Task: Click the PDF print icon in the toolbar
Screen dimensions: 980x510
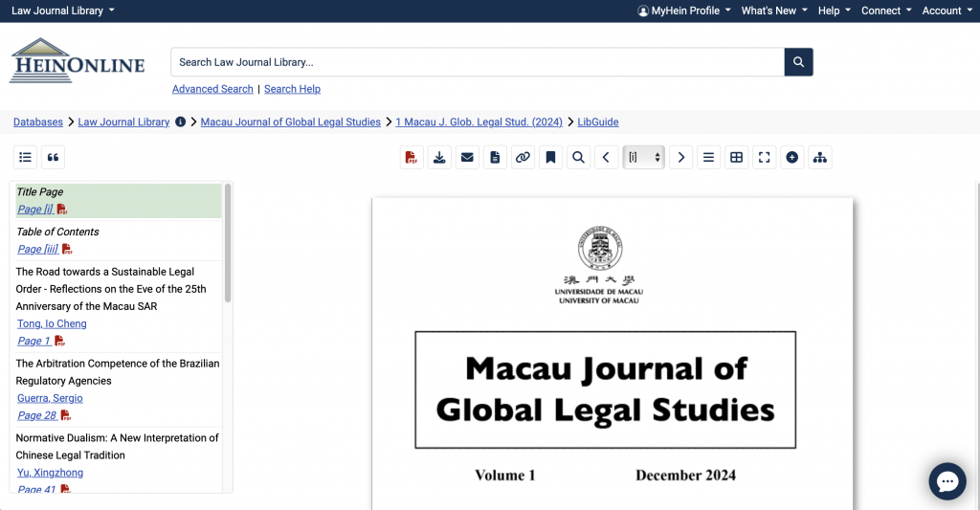Action: pyautogui.click(x=412, y=158)
